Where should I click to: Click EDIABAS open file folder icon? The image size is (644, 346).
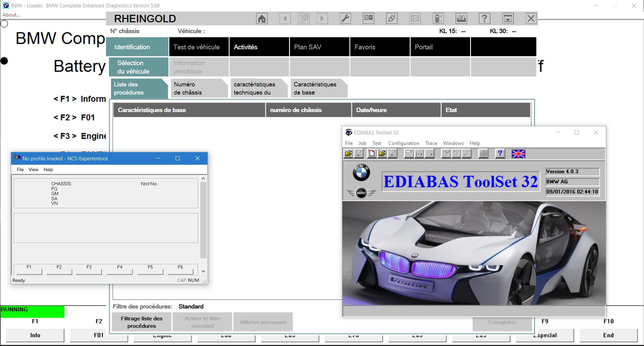pyautogui.click(x=348, y=154)
